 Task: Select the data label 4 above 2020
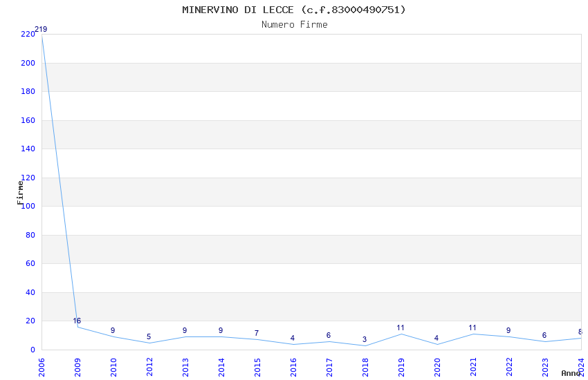pos(437,338)
